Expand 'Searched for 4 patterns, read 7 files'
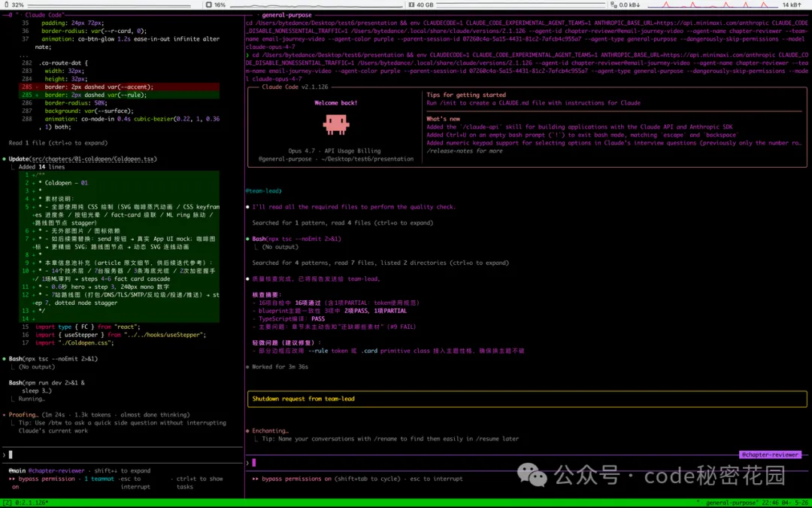The height and width of the screenshot is (508, 812). click(380, 263)
